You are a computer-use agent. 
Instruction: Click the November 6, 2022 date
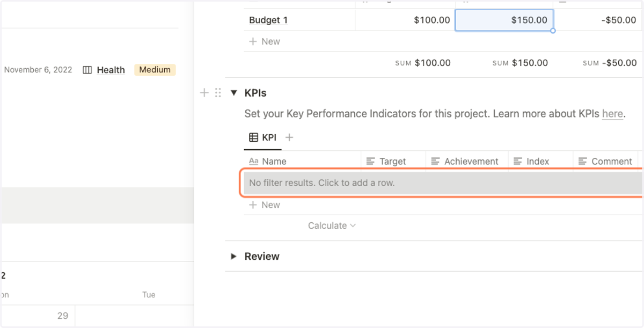[38, 70]
